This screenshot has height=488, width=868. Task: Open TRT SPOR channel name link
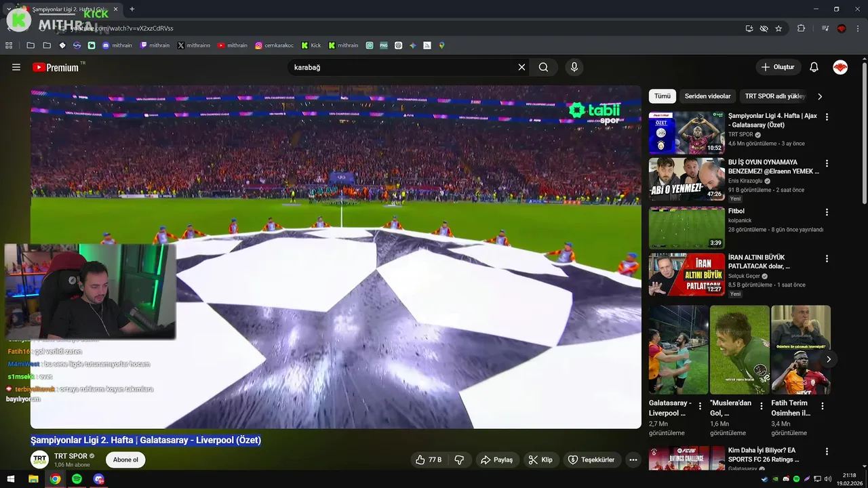71,456
